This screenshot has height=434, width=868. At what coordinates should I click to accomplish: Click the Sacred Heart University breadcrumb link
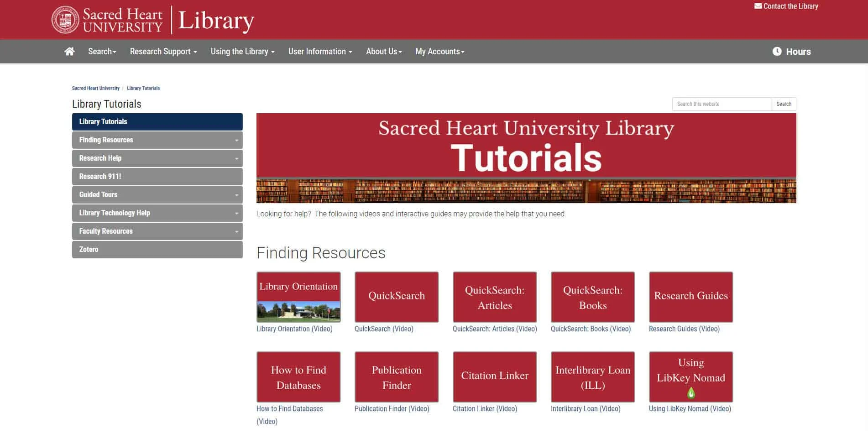click(95, 88)
